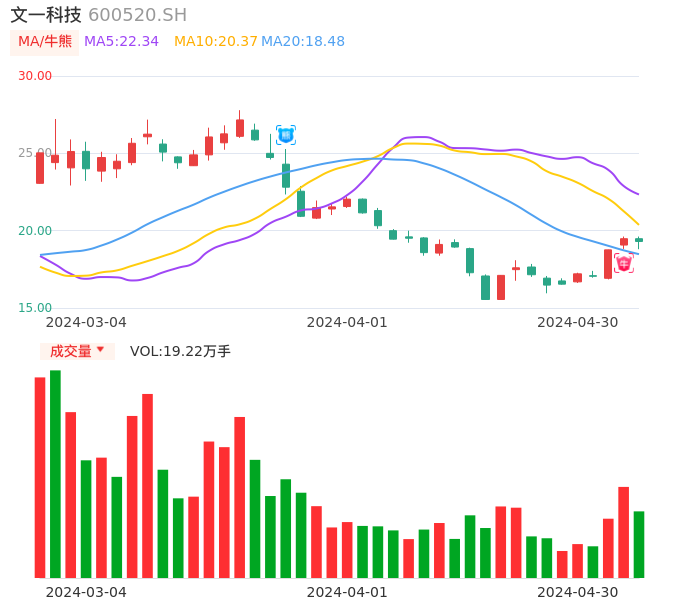Click 2024-04-01 date under volume chart

[x=347, y=592]
